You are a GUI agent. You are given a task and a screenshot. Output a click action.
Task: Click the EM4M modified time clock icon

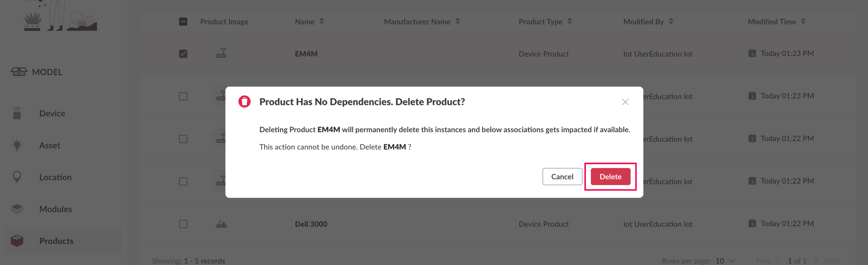coord(752,53)
